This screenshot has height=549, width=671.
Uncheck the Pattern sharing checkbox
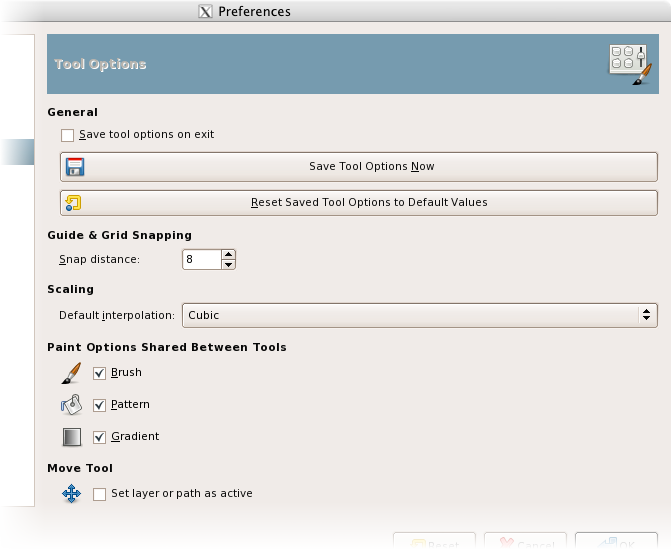pyautogui.click(x=99, y=405)
